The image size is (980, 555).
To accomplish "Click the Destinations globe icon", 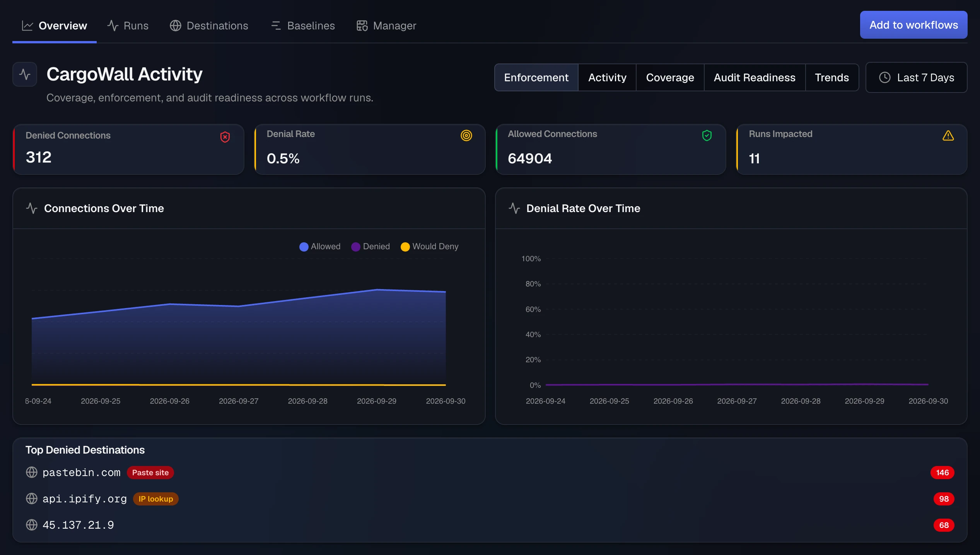I will 176,26.
